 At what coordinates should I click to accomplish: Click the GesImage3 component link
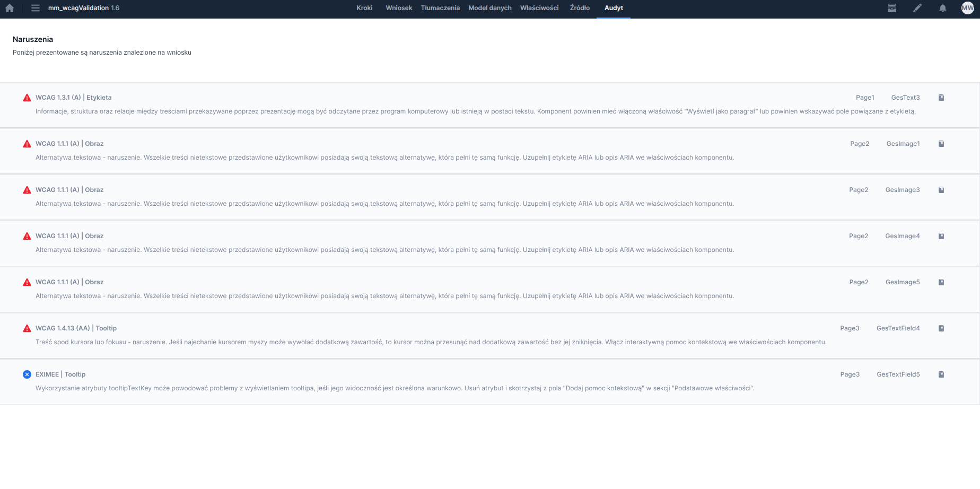[903, 190]
